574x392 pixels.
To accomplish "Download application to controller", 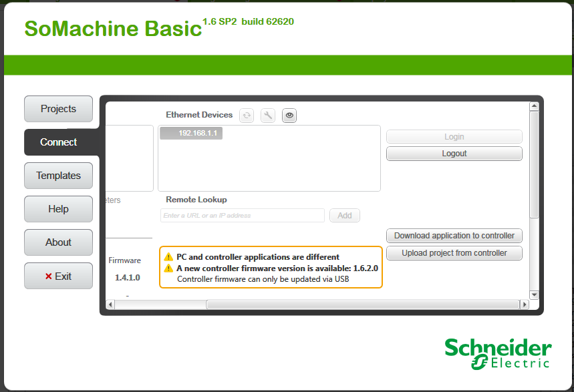I will [x=454, y=236].
